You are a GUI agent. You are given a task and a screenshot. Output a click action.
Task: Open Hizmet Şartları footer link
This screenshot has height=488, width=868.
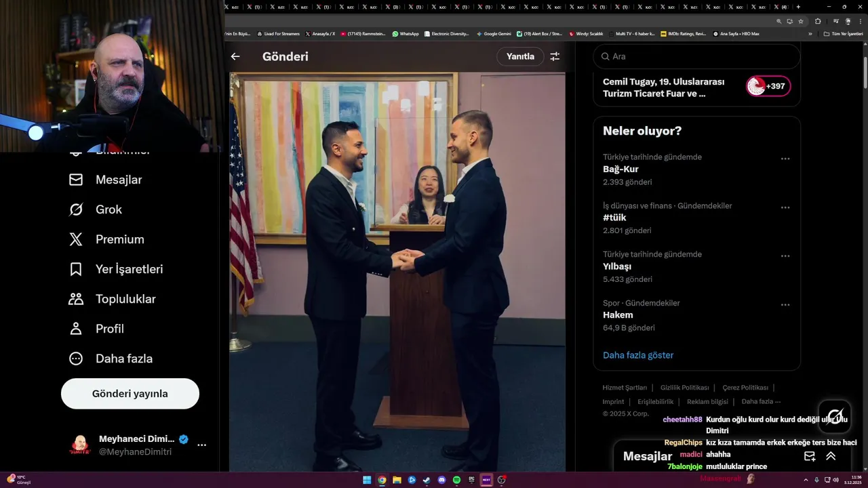pyautogui.click(x=625, y=388)
